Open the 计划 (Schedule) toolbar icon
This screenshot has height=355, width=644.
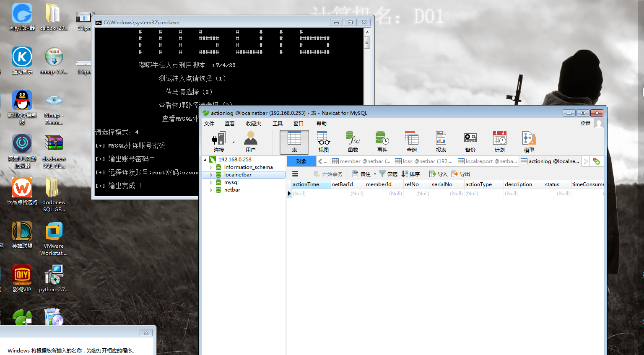click(x=500, y=142)
